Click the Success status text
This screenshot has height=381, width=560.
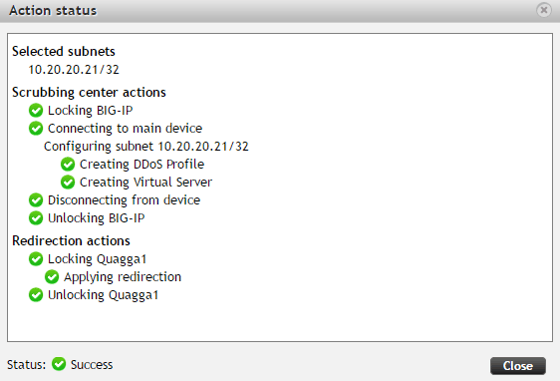click(x=92, y=365)
